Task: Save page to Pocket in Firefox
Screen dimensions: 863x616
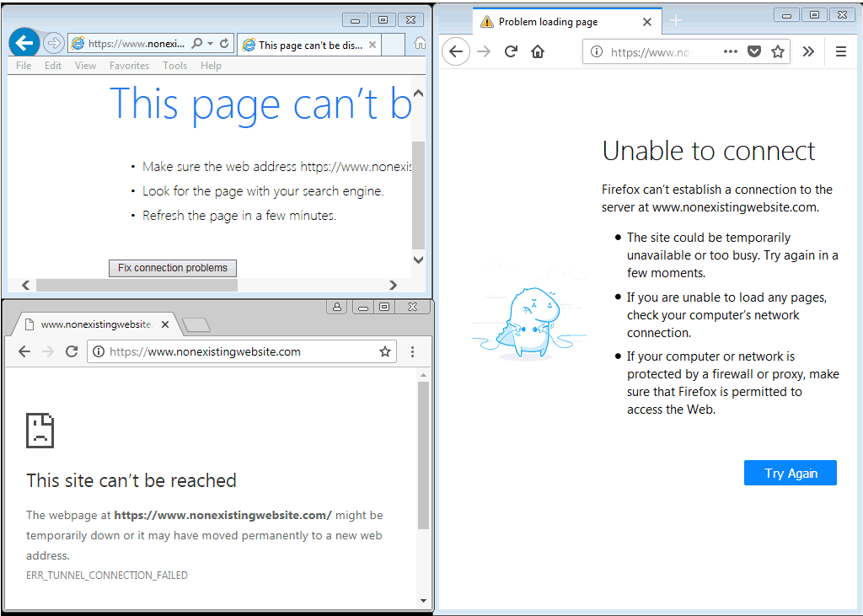Action: click(754, 52)
